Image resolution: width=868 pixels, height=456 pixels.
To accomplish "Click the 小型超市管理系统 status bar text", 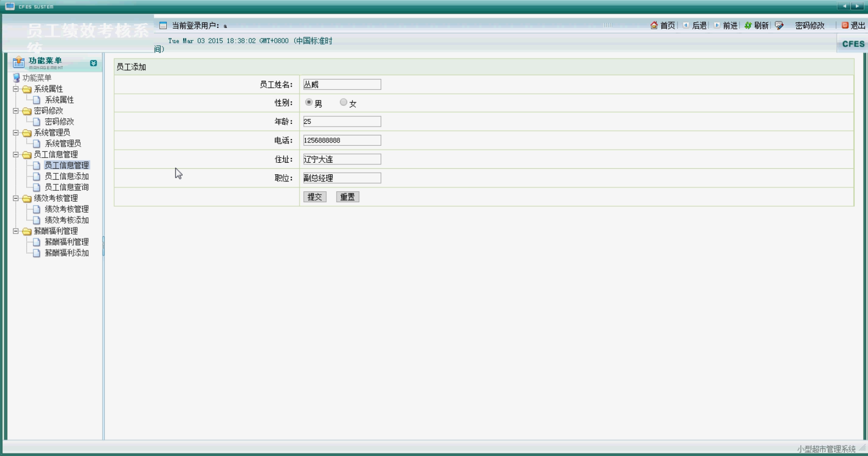I will 826,449.
